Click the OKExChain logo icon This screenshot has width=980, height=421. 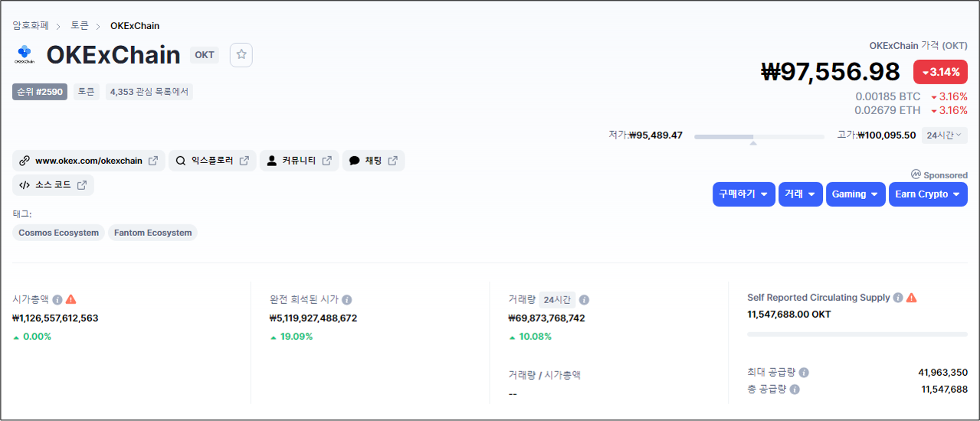click(25, 54)
